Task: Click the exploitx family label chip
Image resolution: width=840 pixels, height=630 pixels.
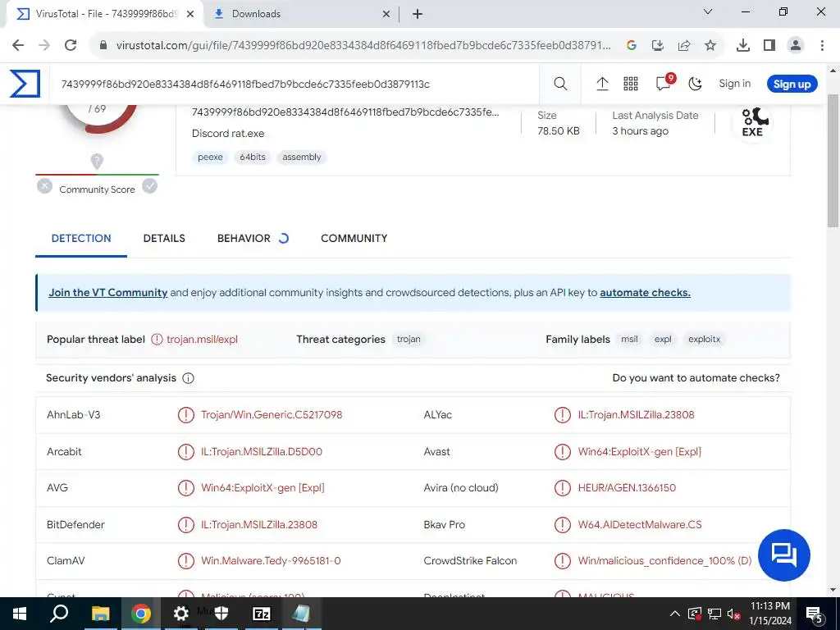Action: tap(704, 339)
